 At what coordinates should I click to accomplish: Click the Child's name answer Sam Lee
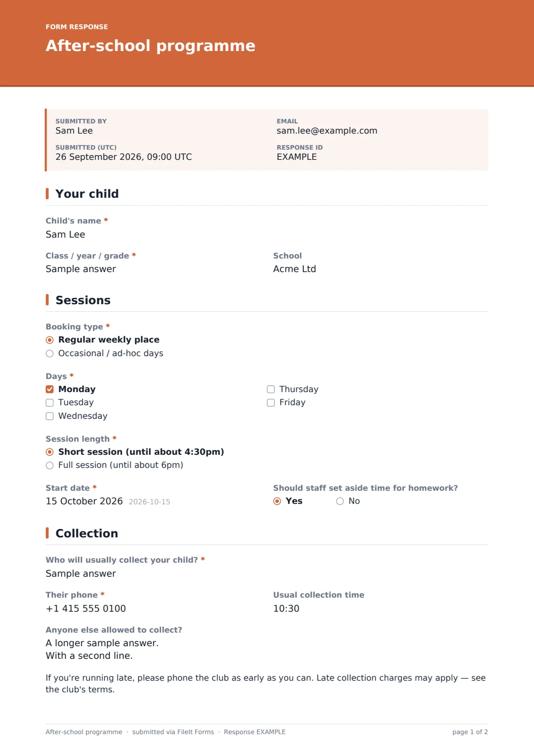66,234
